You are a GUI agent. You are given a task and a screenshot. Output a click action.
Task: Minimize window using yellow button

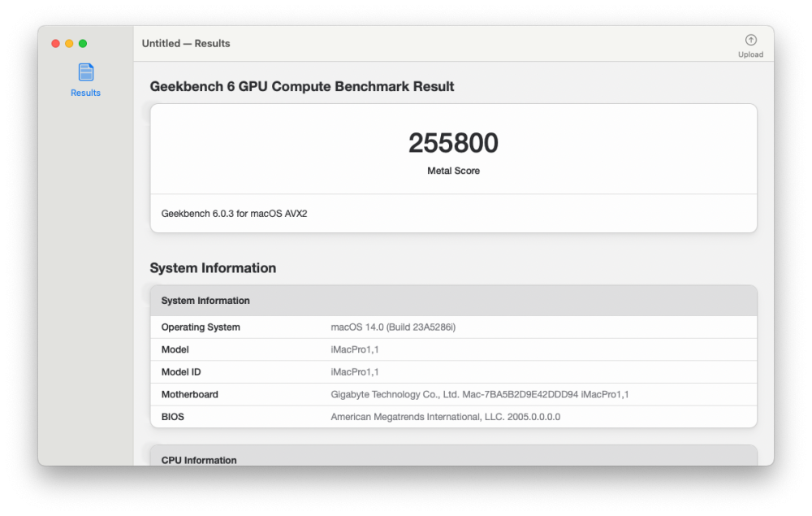(69, 44)
